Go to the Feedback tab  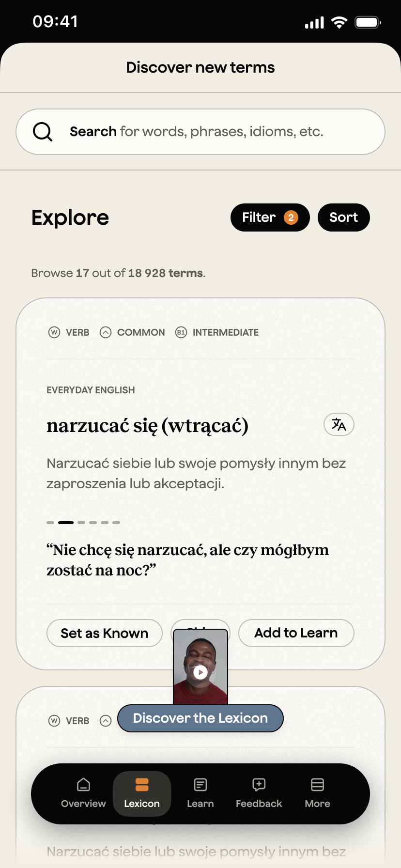tap(259, 793)
